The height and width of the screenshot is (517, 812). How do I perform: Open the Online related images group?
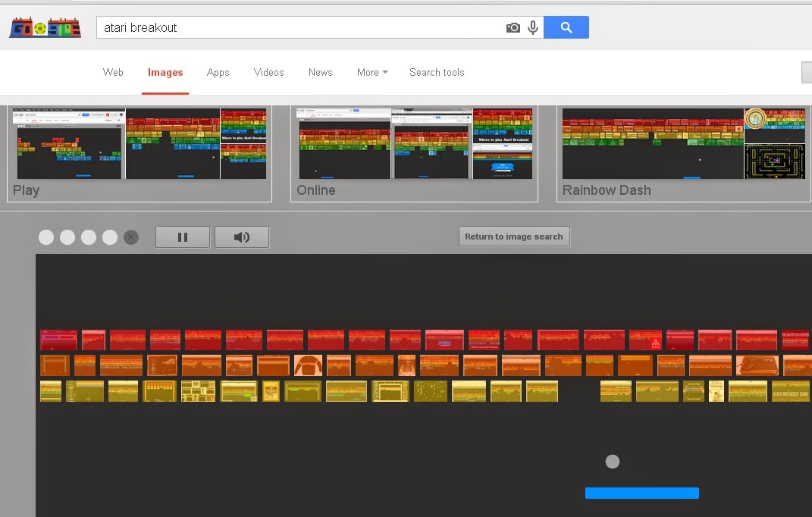point(414,152)
